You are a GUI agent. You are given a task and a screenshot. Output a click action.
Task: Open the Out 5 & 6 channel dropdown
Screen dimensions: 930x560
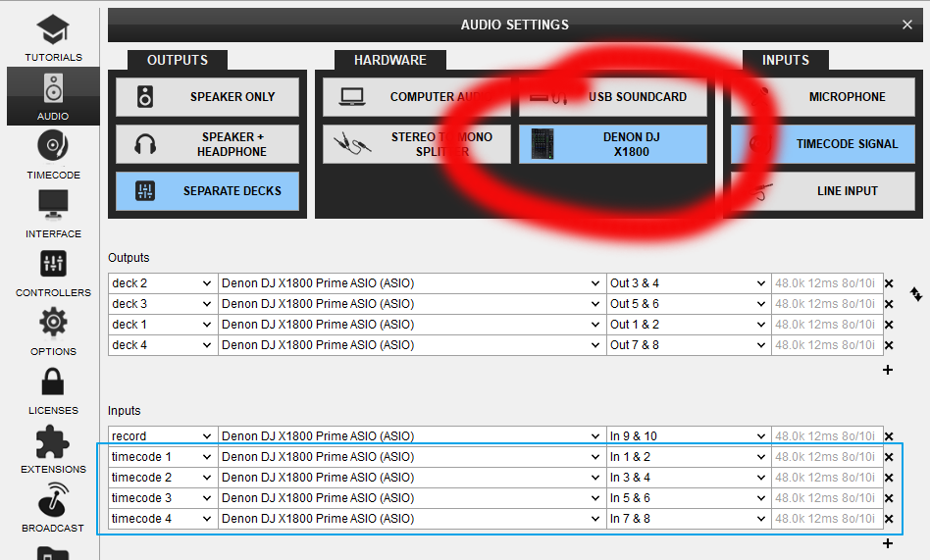pyautogui.click(x=689, y=304)
